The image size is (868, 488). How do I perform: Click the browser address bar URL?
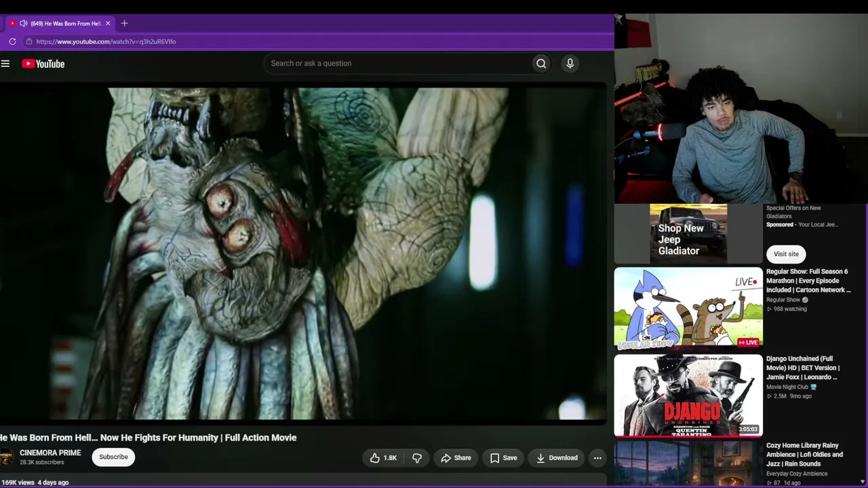pos(106,41)
